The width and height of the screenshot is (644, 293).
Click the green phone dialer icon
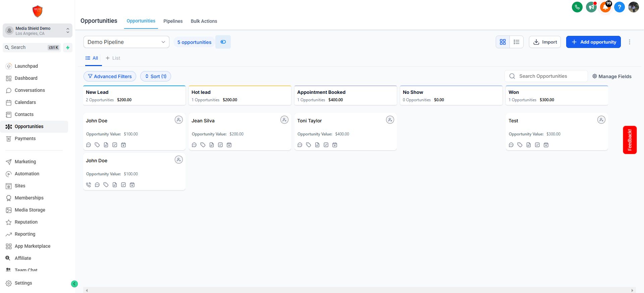pos(577,7)
